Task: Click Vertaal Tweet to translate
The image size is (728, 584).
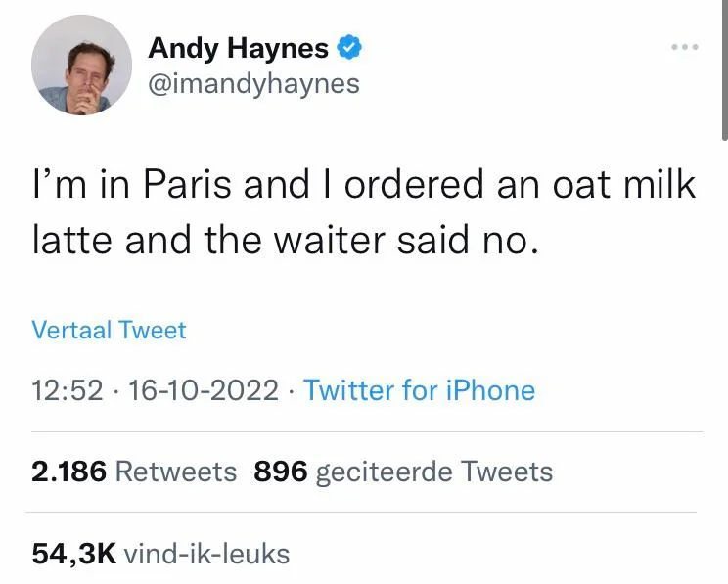Action: [109, 330]
